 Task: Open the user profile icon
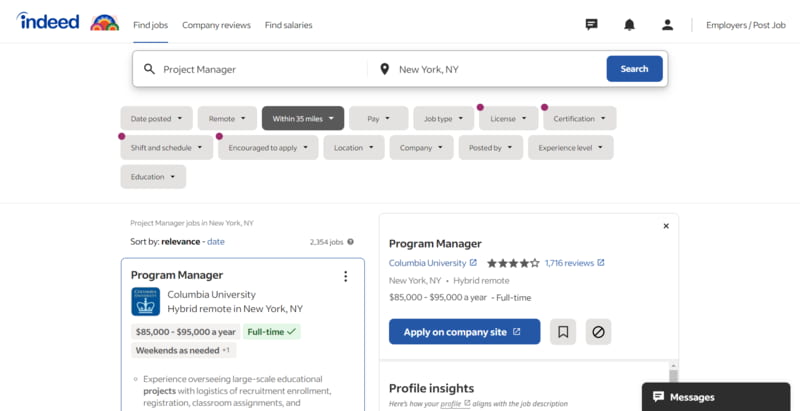667,24
